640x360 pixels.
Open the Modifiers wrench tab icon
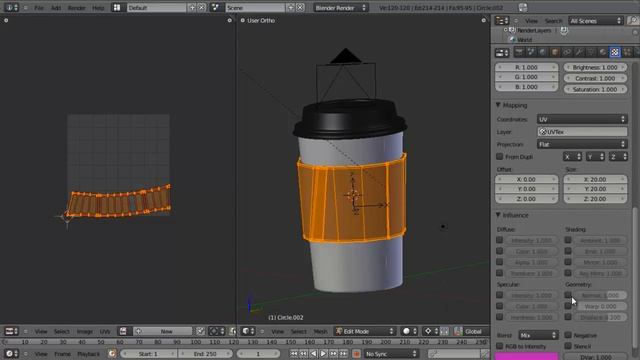click(579, 52)
